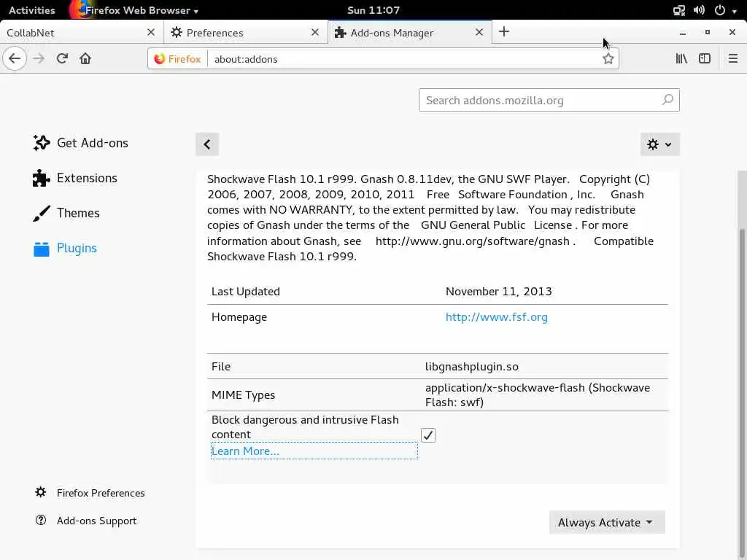Maximize the Firefox window
Screen dimensions: 747x560
[708, 32]
